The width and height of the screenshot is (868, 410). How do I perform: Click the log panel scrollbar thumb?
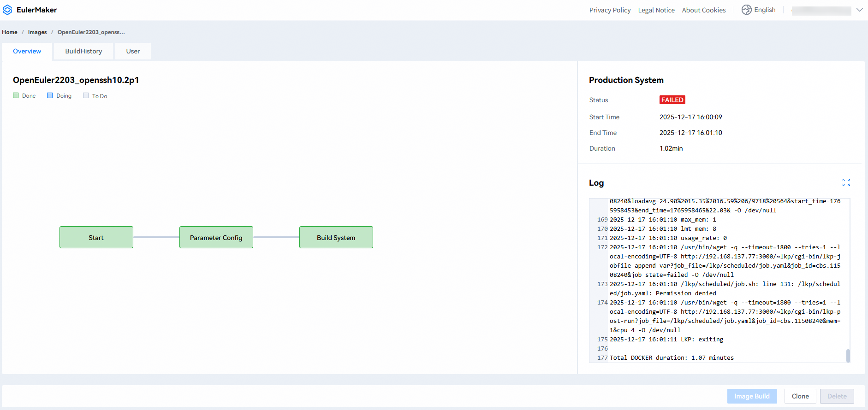point(848,356)
